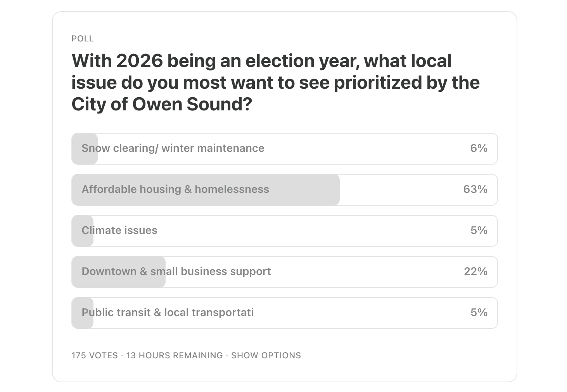
Task: Select Affordable housing & homelessness option
Action: tap(284, 190)
